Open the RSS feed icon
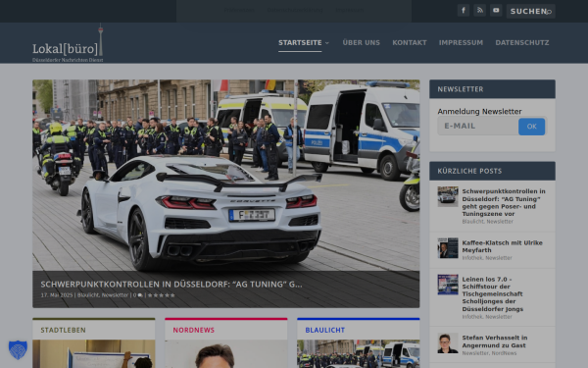 pos(479,11)
